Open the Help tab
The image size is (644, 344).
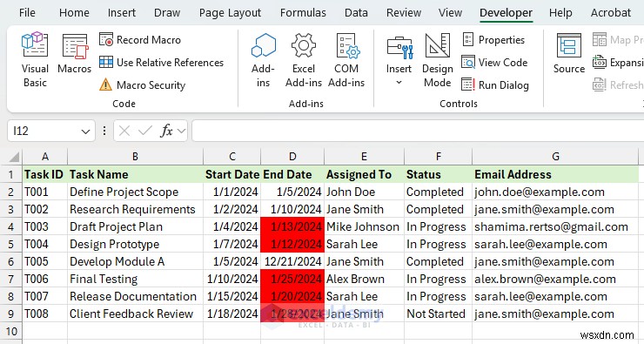(x=560, y=13)
